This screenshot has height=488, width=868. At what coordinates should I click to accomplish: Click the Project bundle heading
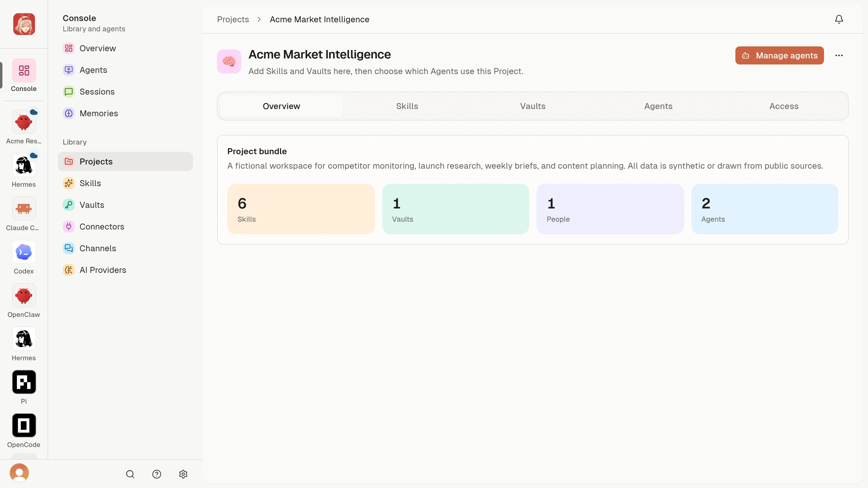(x=257, y=151)
